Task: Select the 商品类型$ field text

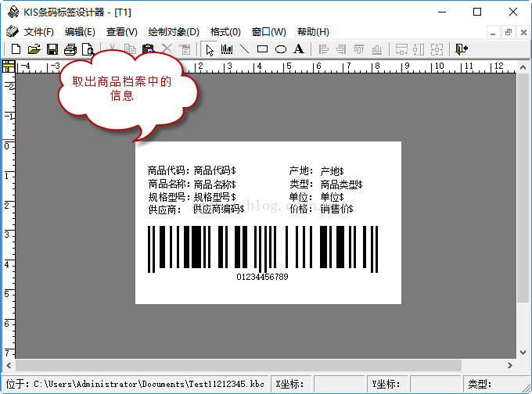Action: tap(341, 184)
